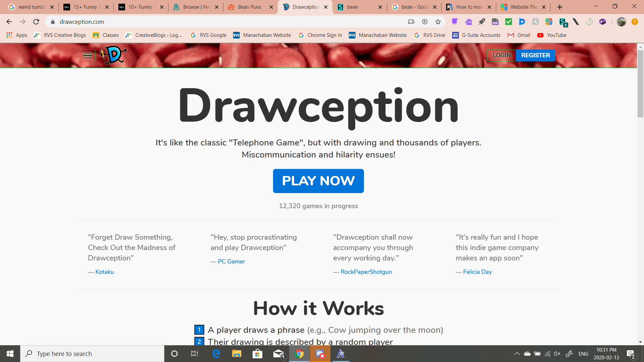Open the Windows notification center
644x362 pixels.
pos(631,354)
